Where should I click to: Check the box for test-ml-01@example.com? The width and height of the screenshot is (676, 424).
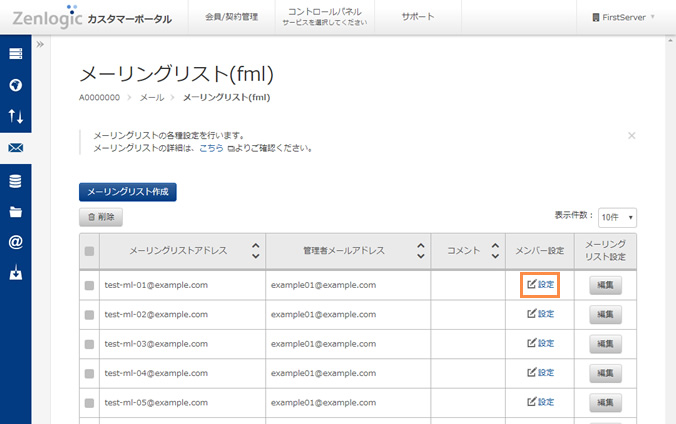coord(89,285)
